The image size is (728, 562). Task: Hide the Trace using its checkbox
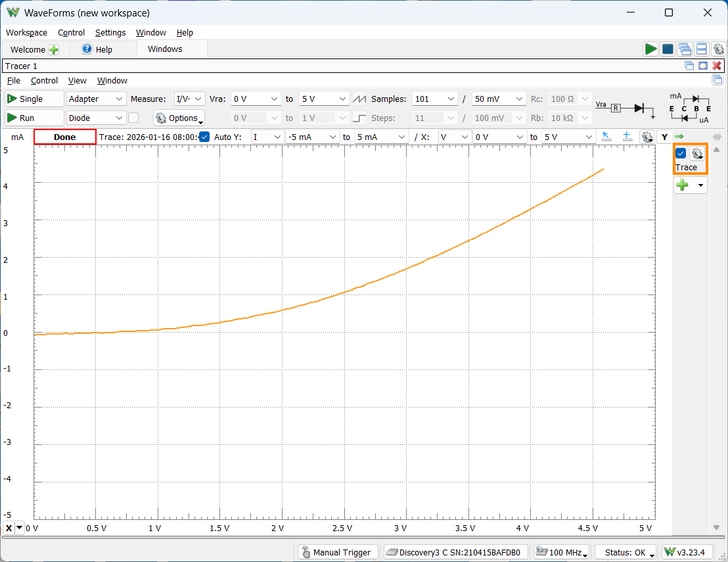pyautogui.click(x=681, y=154)
